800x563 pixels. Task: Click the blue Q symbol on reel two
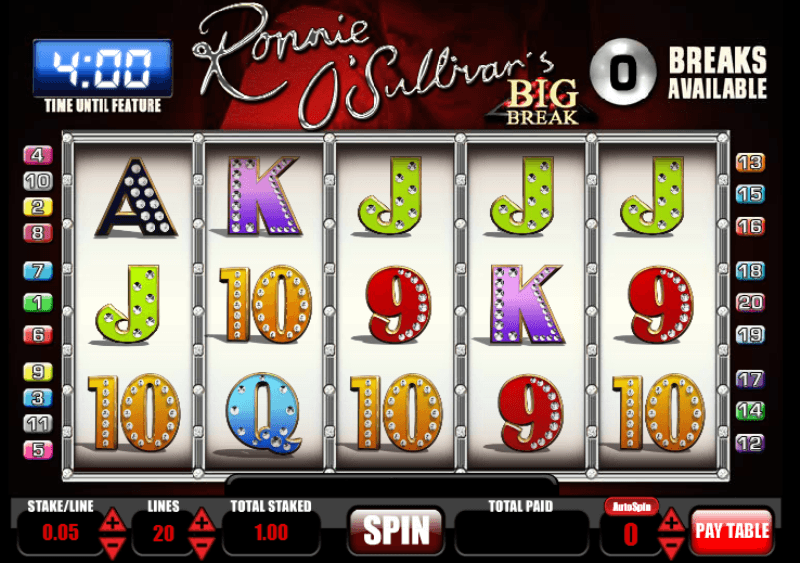click(263, 412)
